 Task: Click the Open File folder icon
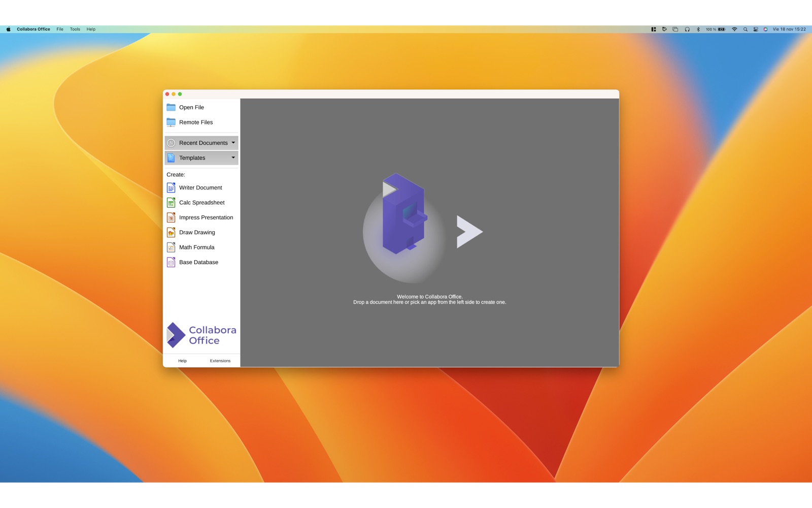click(x=171, y=107)
